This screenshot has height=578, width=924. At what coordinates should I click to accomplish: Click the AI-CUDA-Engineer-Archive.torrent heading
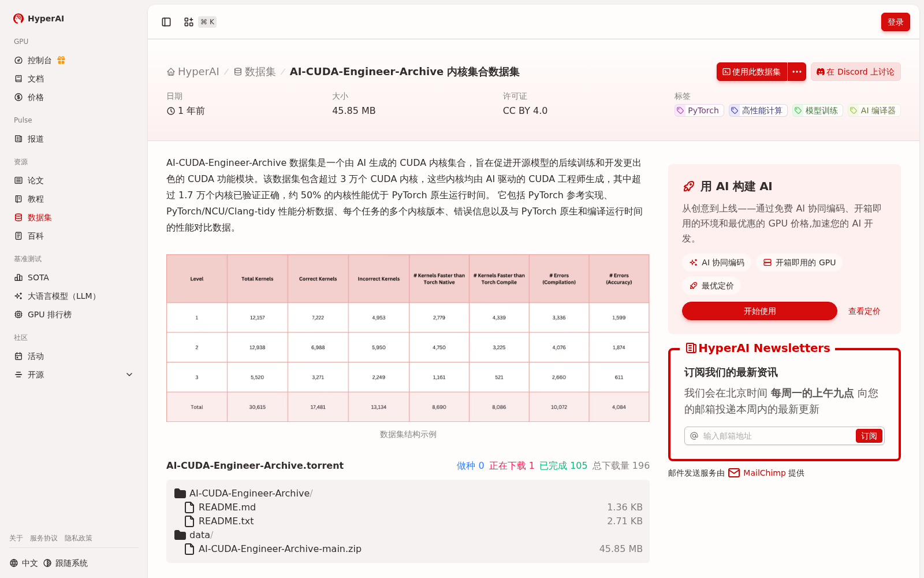255,465
